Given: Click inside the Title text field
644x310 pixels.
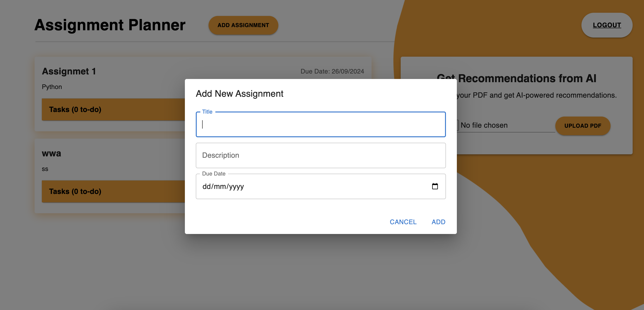Looking at the screenshot, I should pos(320,124).
